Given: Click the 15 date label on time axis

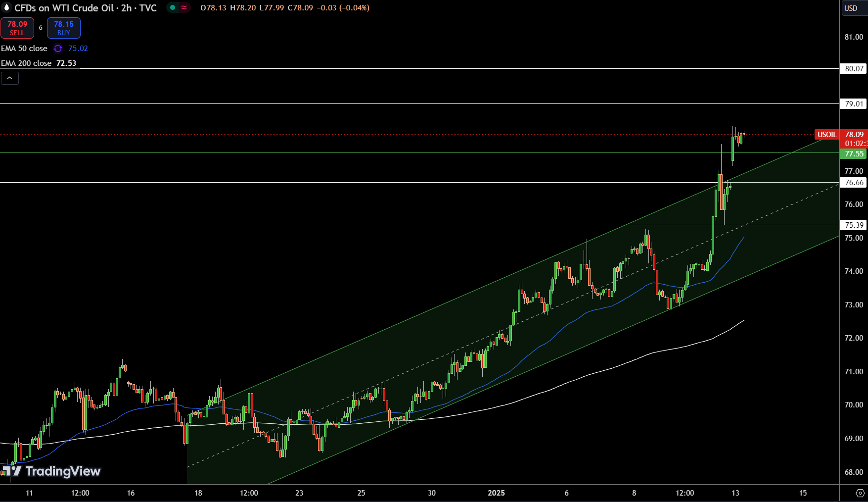Looking at the screenshot, I should point(803,493).
